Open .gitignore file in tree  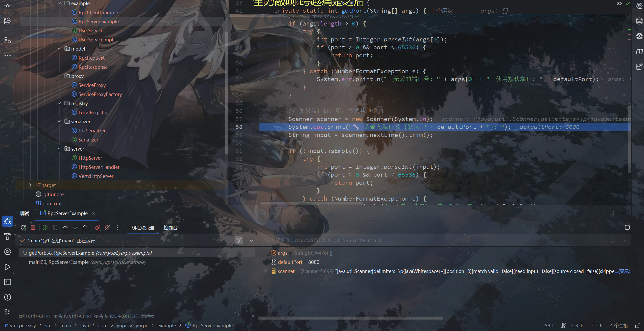click(x=53, y=194)
